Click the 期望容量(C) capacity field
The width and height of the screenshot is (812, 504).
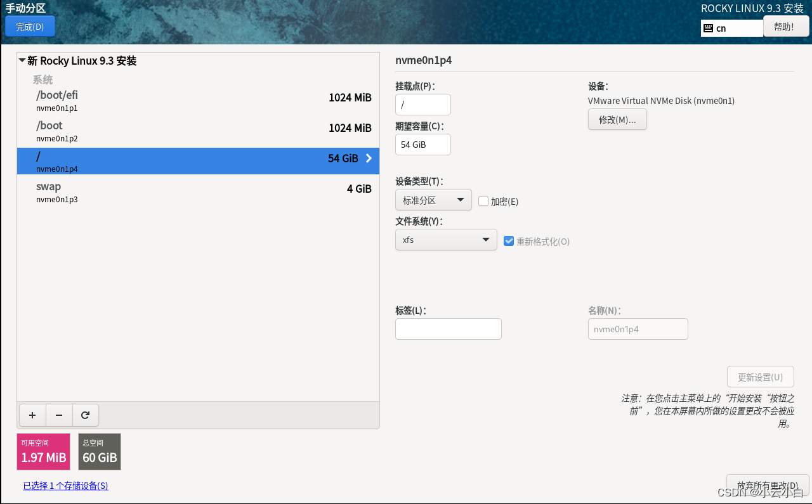tap(423, 145)
